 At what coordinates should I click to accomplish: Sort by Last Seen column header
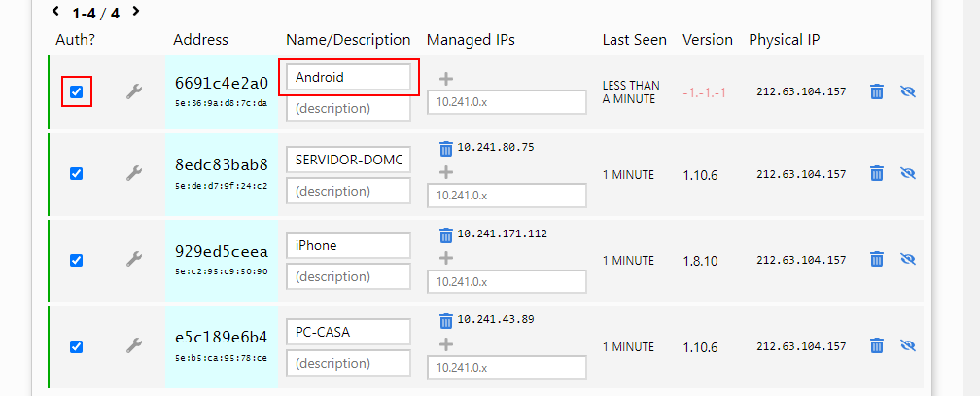point(634,40)
